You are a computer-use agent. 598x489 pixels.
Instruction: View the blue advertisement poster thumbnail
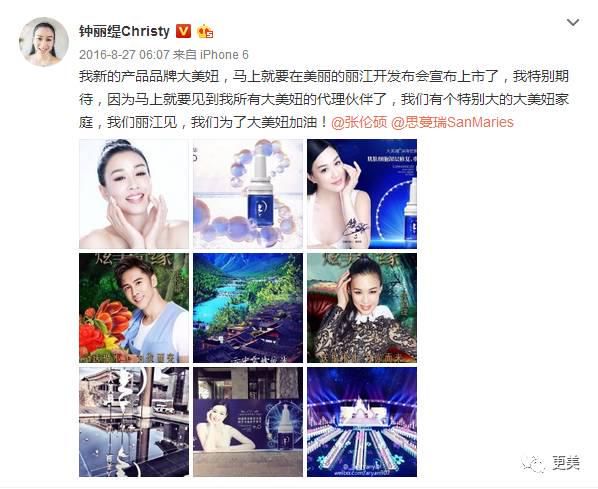362,194
